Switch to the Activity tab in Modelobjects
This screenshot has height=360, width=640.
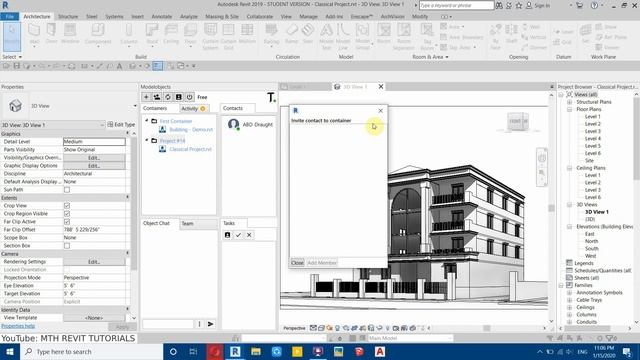tap(193, 108)
